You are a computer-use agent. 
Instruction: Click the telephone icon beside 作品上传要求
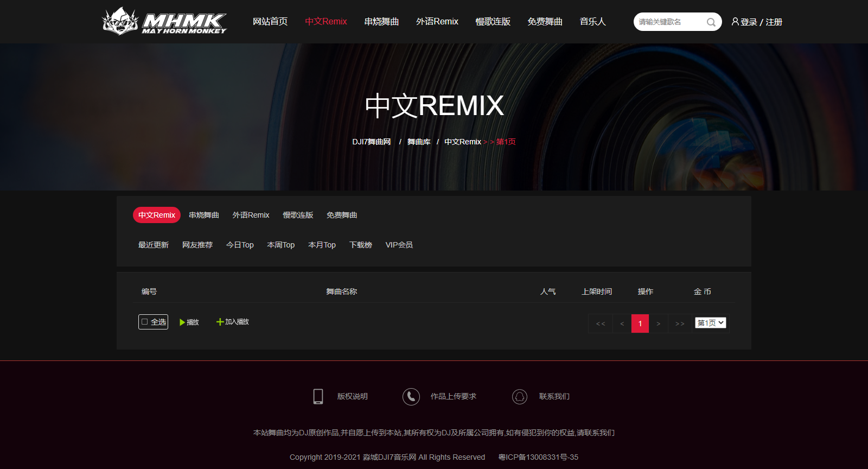point(411,397)
